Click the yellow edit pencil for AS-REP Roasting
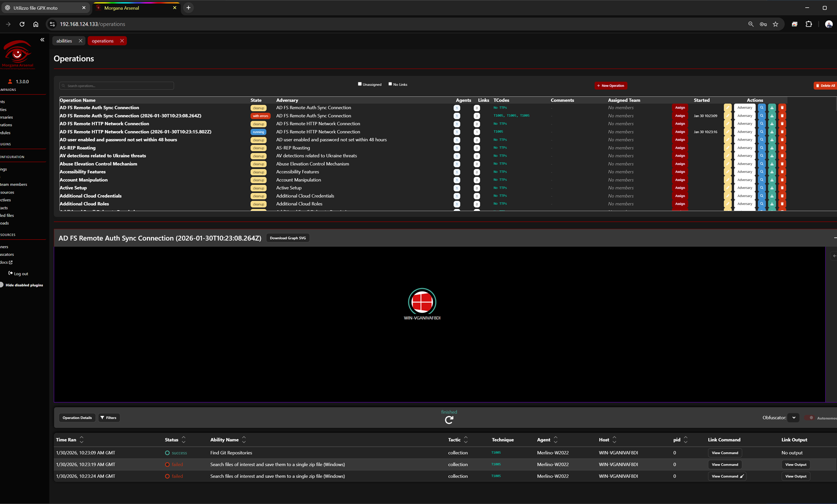Screen dimensions: 837x504 tap(727, 148)
